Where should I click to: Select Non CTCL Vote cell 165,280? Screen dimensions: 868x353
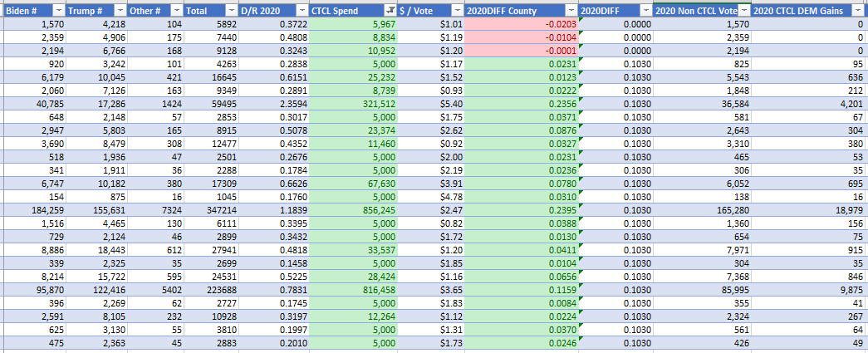tap(702, 209)
